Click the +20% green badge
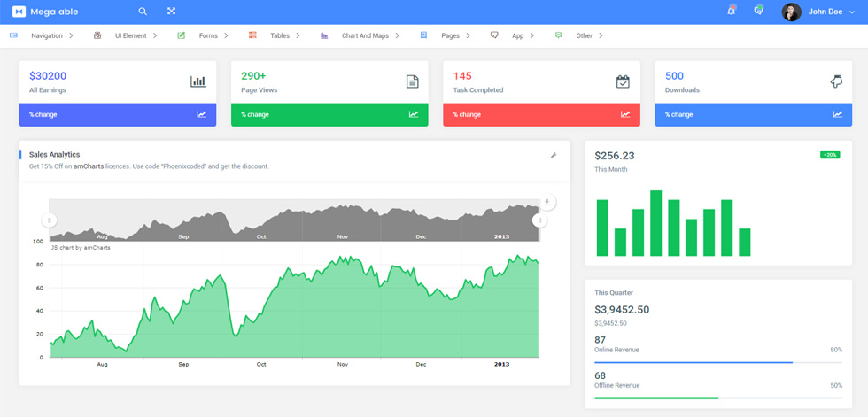The height and width of the screenshot is (417, 868). pos(830,155)
